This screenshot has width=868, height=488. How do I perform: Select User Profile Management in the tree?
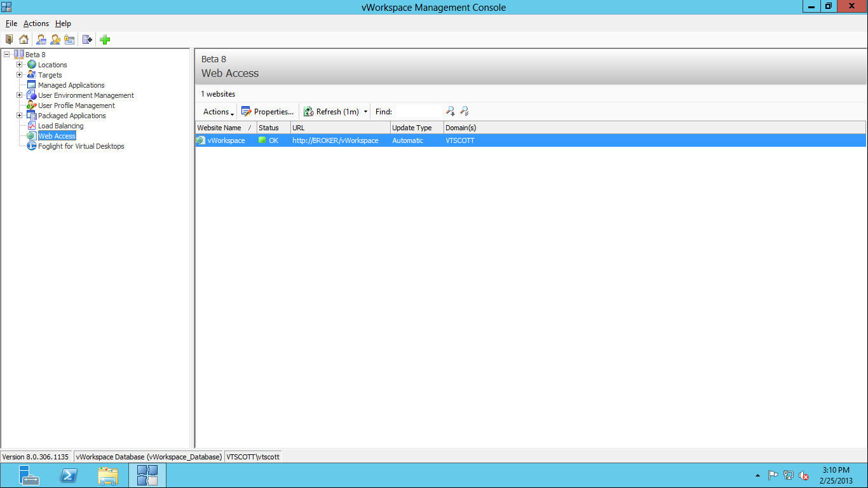[x=76, y=105]
